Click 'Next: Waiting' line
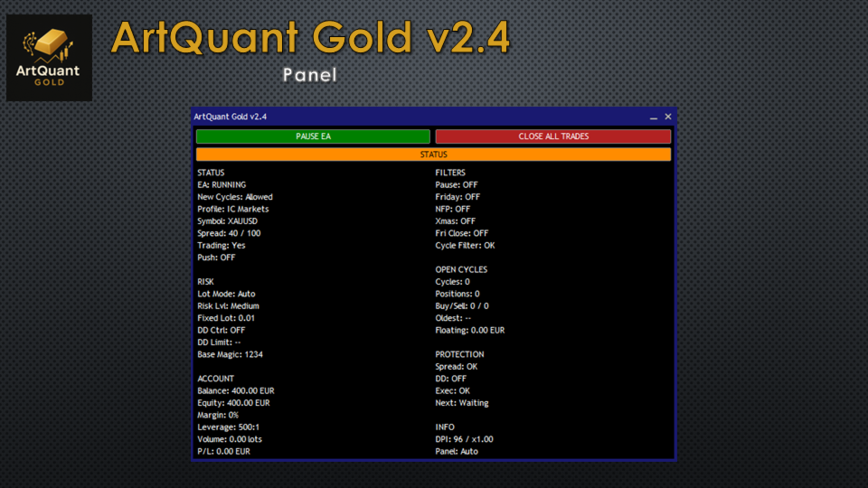868x488 pixels. point(462,403)
